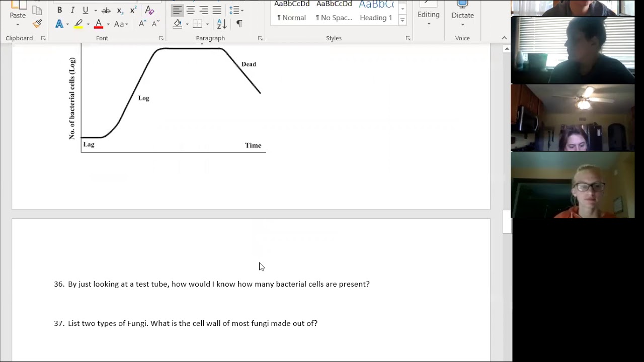Screen dimensions: 644x362
Task: Select participant video tile with window blinds
Action: tap(573, 50)
